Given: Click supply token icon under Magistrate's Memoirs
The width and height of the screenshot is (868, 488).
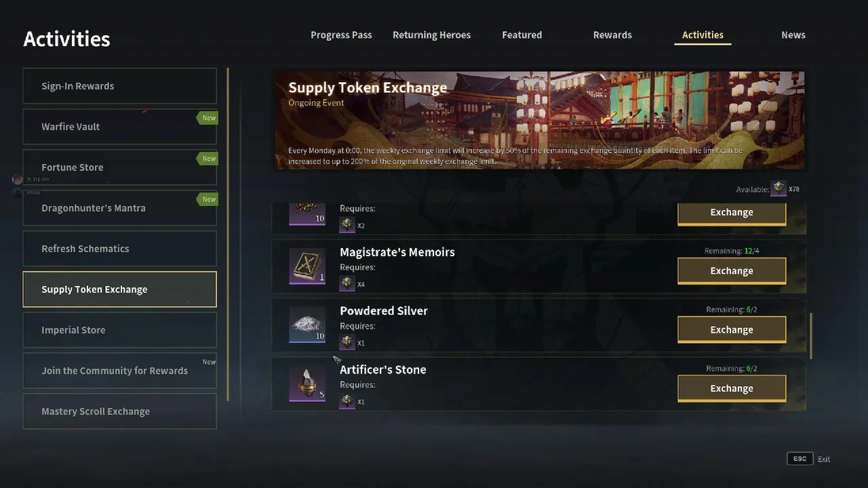Looking at the screenshot, I should [347, 283].
